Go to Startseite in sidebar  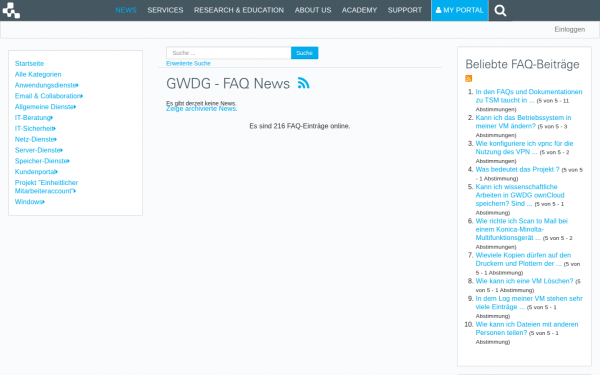click(x=29, y=64)
